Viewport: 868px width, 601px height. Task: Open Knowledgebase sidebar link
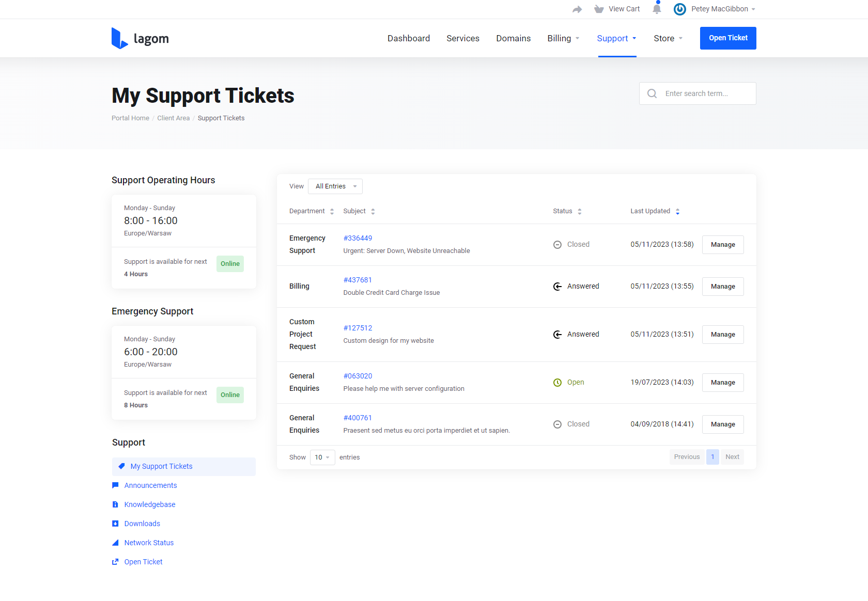pos(150,504)
